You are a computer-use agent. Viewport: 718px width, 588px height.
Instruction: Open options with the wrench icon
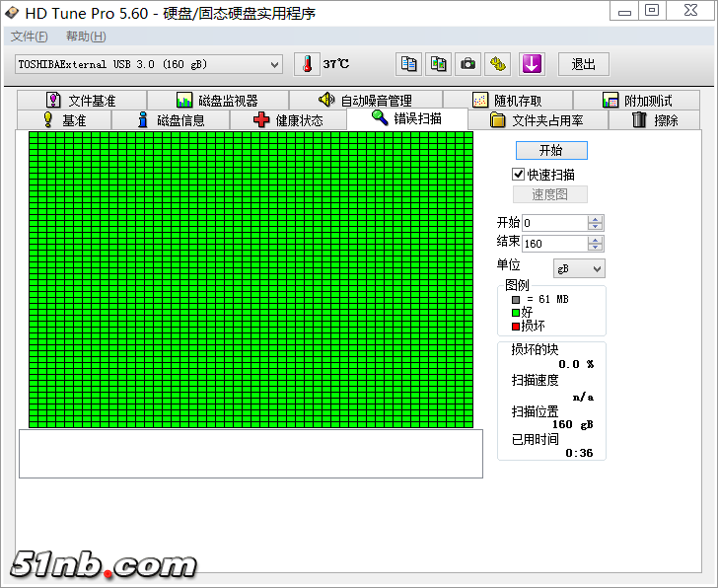(x=498, y=64)
